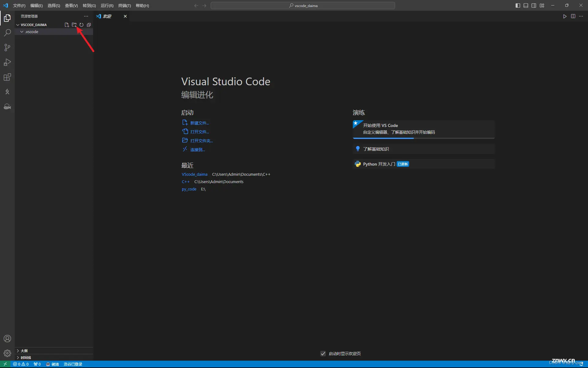Viewport: 588px width, 368px height.
Task: Open the Extensions view
Action: click(7, 77)
